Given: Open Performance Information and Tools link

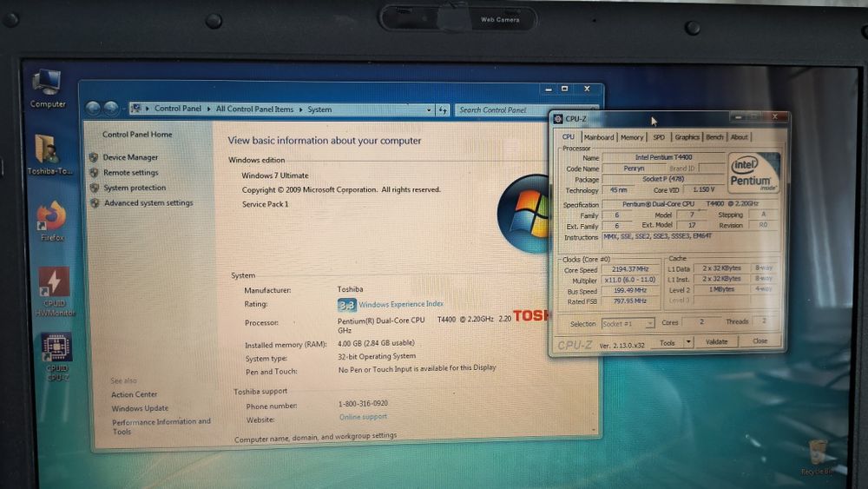Looking at the screenshot, I should (x=161, y=426).
